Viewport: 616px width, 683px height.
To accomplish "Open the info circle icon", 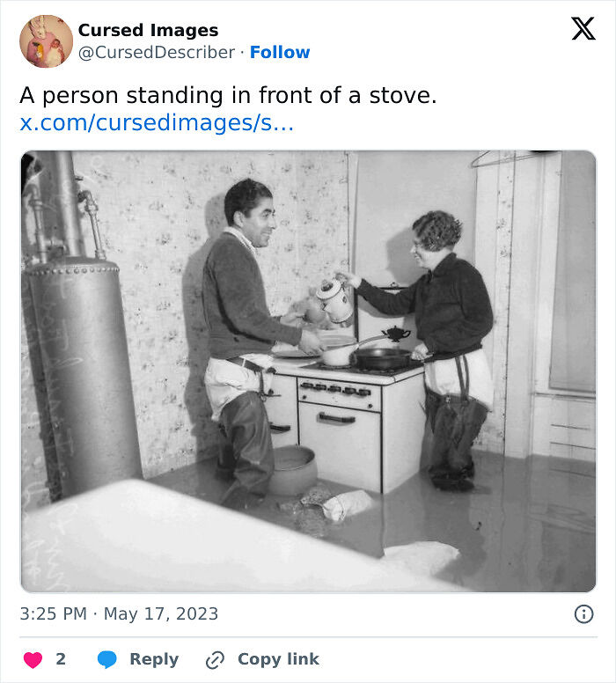I will pos(583,614).
